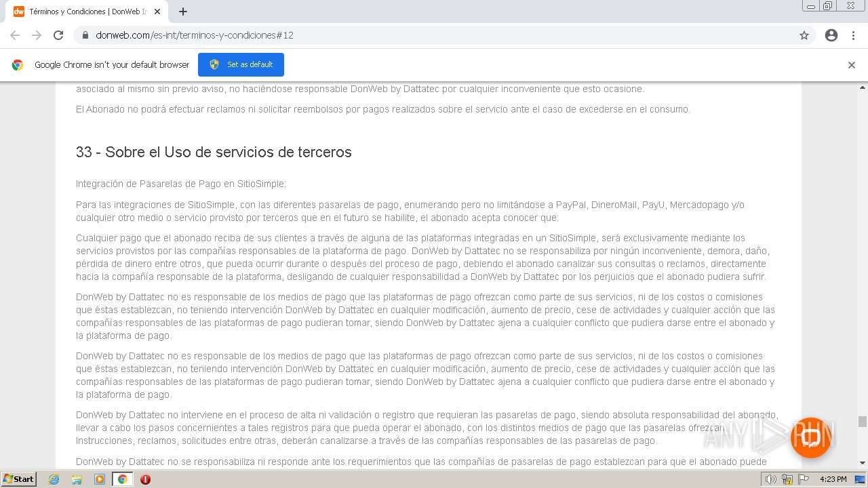Image resolution: width=868 pixels, height=488 pixels.
Task: Click the site lock icon
Action: pos(85,35)
